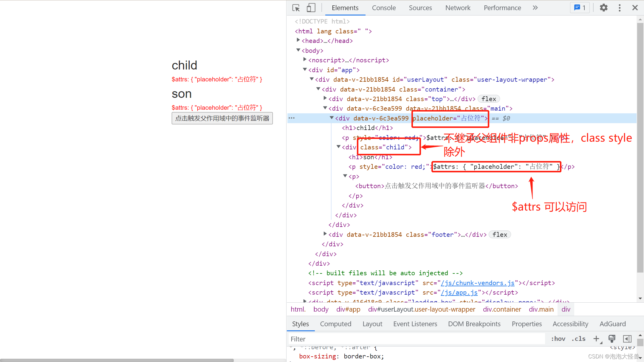This screenshot has width=644, height=362.
Task: Collapse the container div node
Action: (x=318, y=89)
